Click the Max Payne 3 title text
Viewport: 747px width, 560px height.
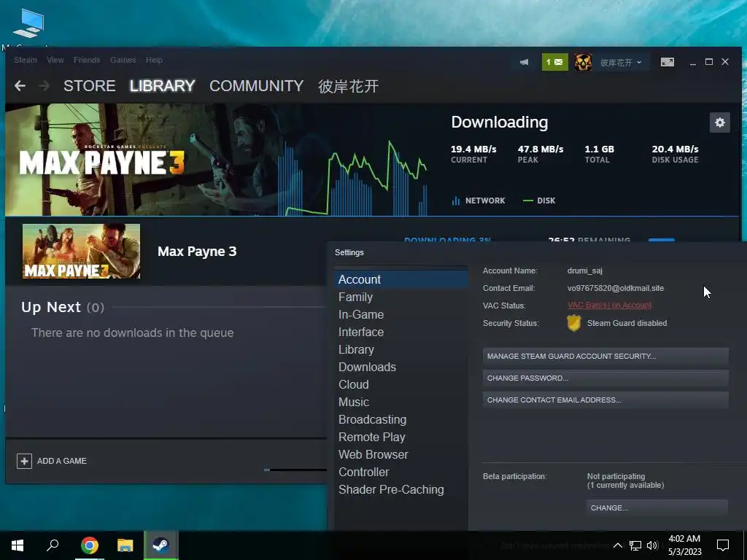tap(197, 252)
